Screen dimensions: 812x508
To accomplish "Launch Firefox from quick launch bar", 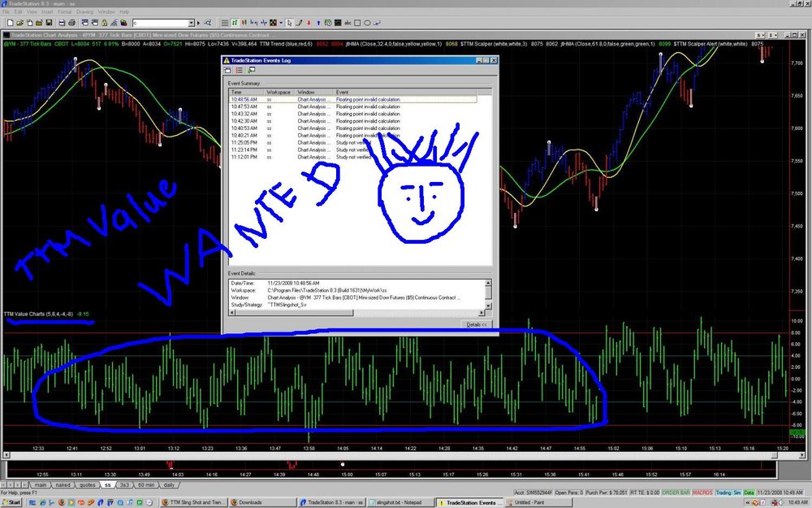I will point(62,502).
